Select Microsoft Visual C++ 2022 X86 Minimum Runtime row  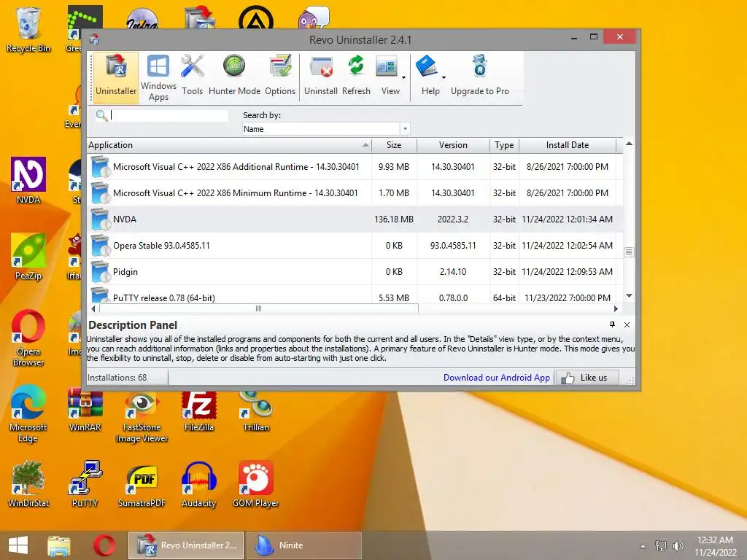click(355, 192)
